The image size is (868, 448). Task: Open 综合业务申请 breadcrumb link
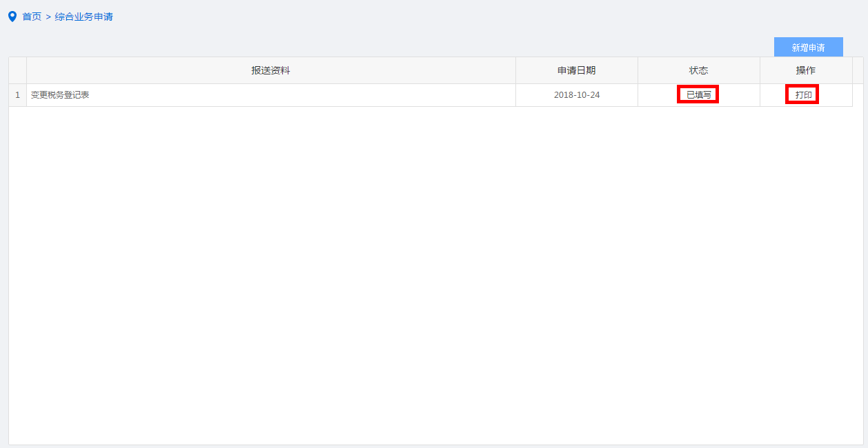click(x=83, y=17)
